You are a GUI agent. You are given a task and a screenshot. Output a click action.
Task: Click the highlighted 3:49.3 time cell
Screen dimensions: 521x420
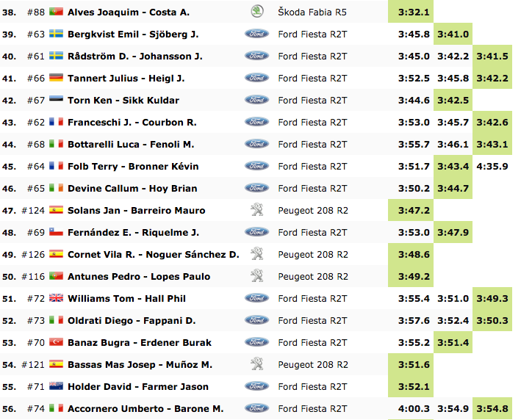(492, 298)
